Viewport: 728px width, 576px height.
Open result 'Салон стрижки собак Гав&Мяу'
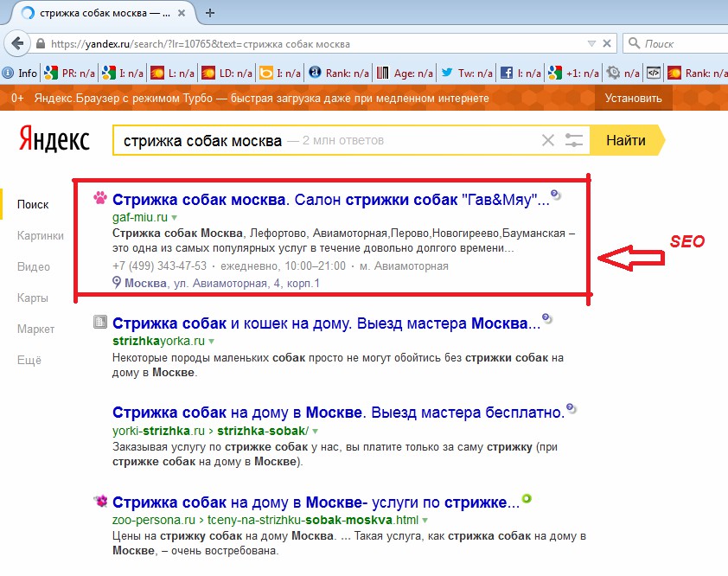[x=331, y=200]
